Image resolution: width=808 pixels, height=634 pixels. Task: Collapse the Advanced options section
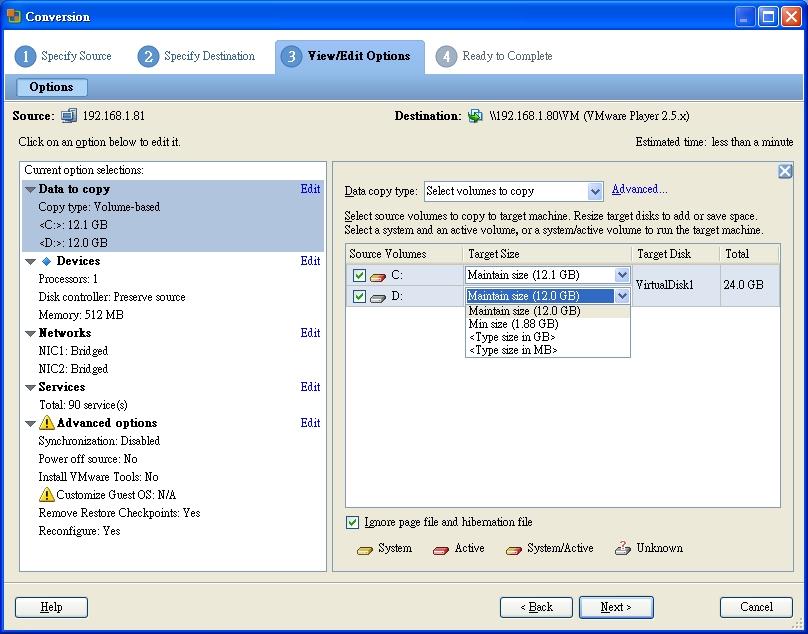30,424
